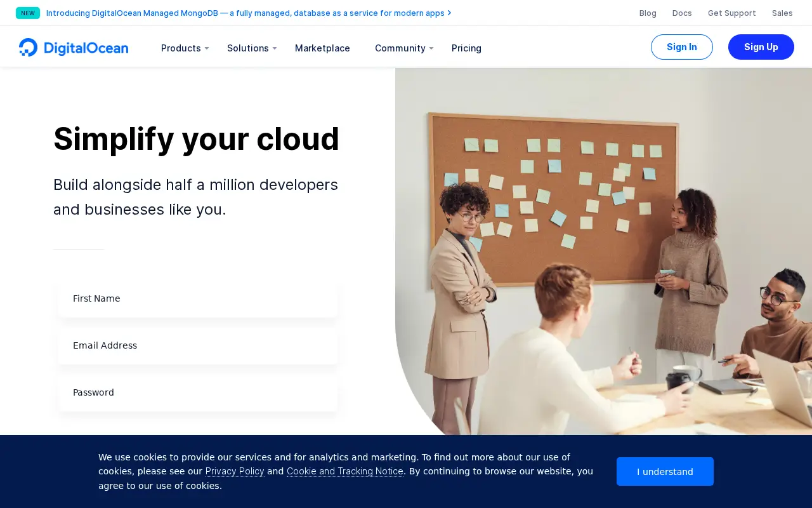The height and width of the screenshot is (508, 812).
Task: Click the Sign Up button
Action: click(761, 47)
